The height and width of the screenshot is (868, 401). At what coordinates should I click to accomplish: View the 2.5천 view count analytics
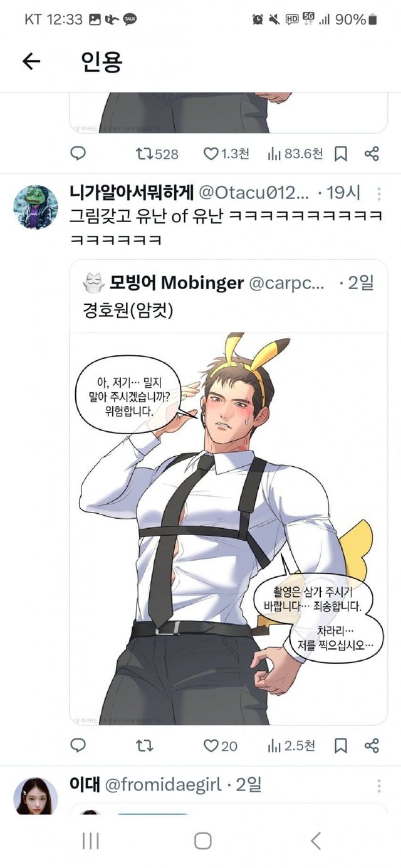point(291,745)
